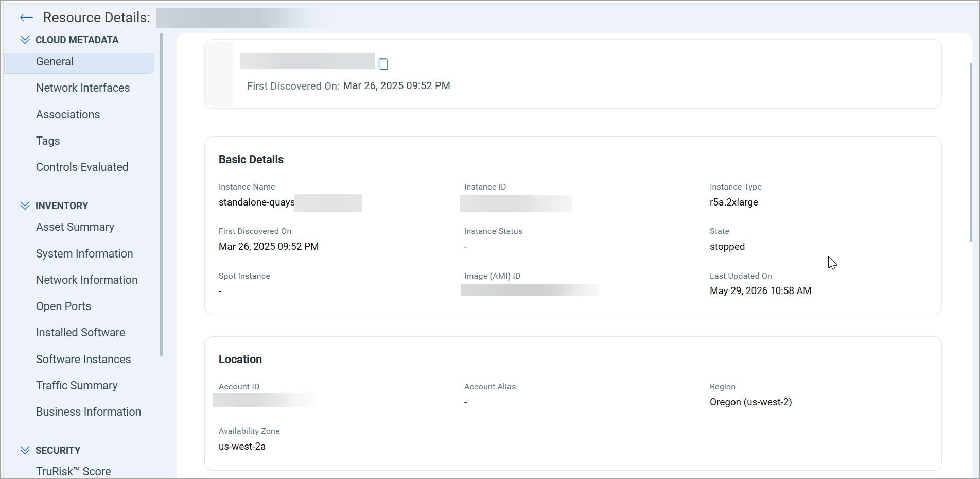Open Network Interfaces

(x=83, y=88)
